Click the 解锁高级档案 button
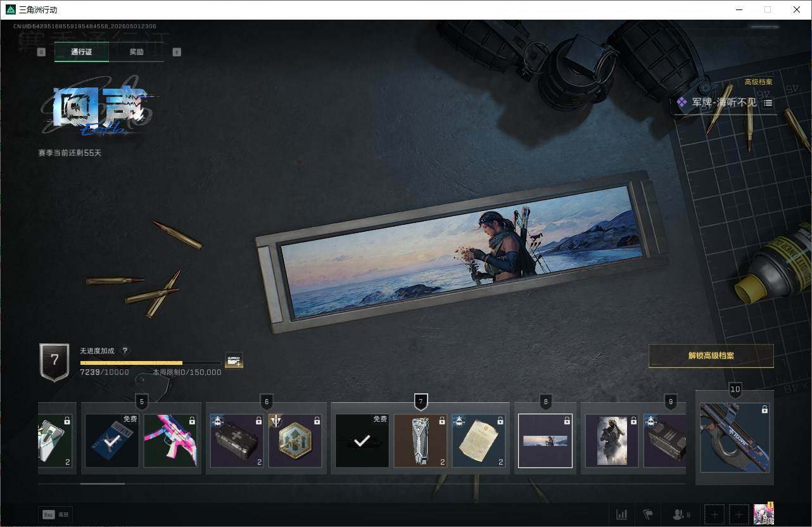812x527 pixels. 711,356
